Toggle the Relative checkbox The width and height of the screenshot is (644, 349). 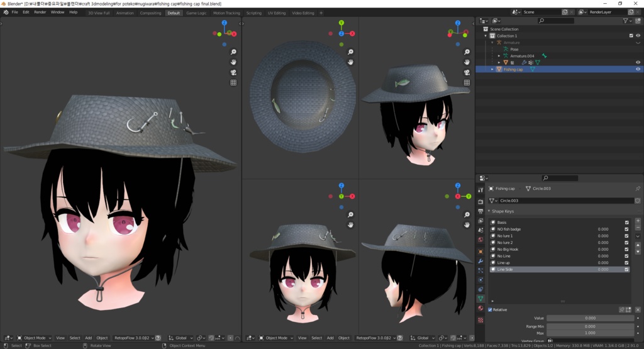pos(491,309)
